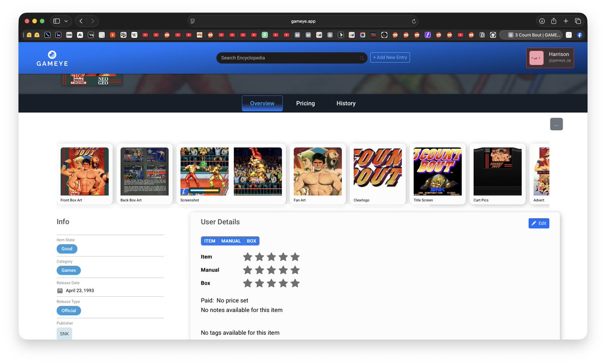The width and height of the screenshot is (606, 364).
Task: Click the gameye.app address bar
Action: (303, 21)
